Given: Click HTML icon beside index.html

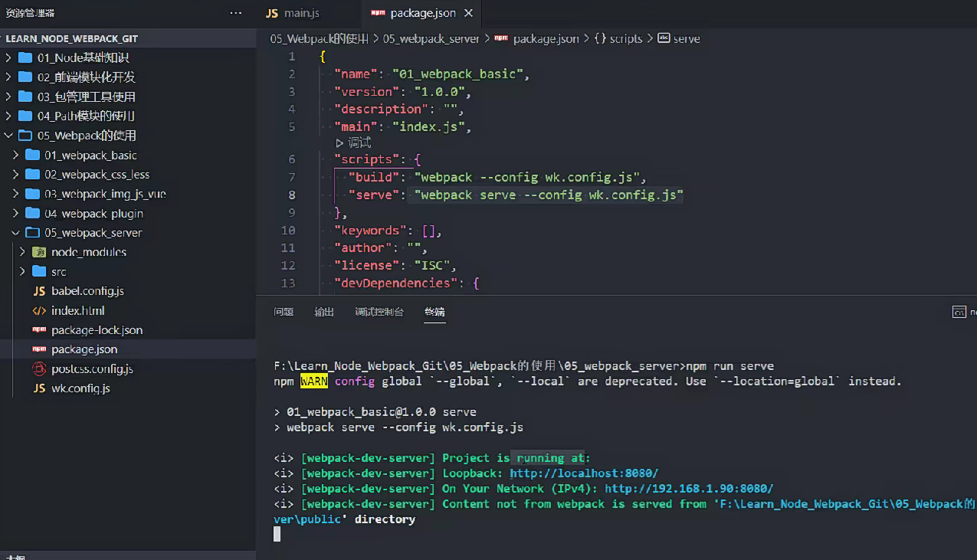Looking at the screenshot, I should [39, 310].
